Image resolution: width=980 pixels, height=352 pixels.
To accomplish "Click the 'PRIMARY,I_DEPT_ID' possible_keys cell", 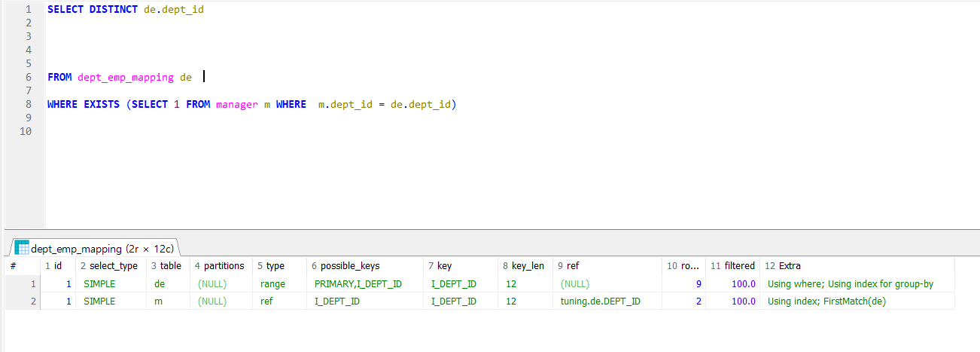I will (x=358, y=284).
